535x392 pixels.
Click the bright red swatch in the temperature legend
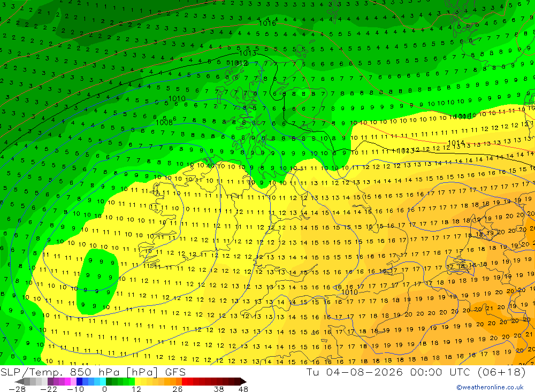point(185,381)
